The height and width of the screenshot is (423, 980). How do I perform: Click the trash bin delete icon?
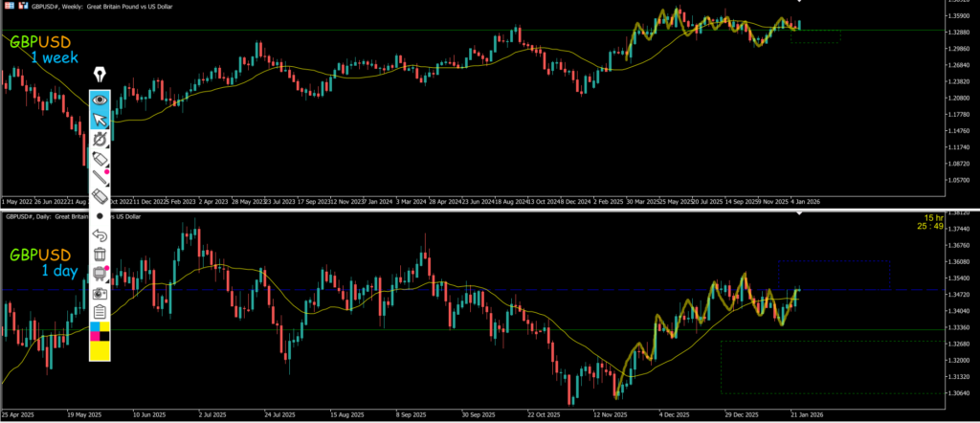100,254
